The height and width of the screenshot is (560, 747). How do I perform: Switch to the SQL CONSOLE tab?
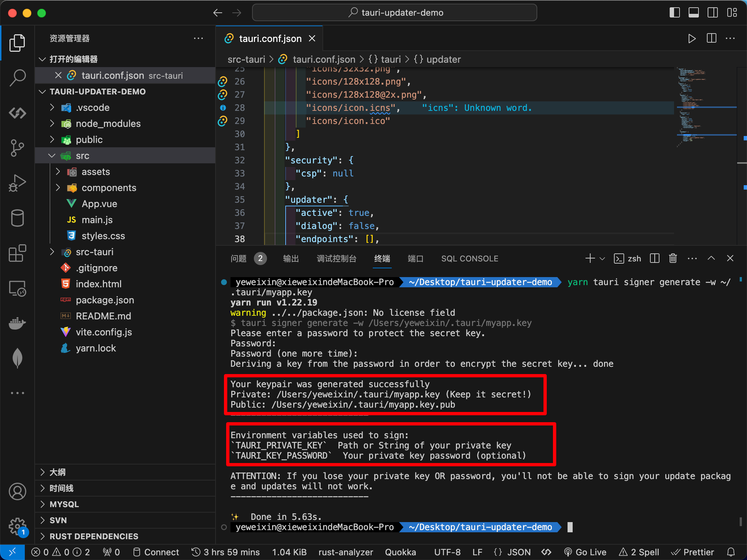coord(469,258)
